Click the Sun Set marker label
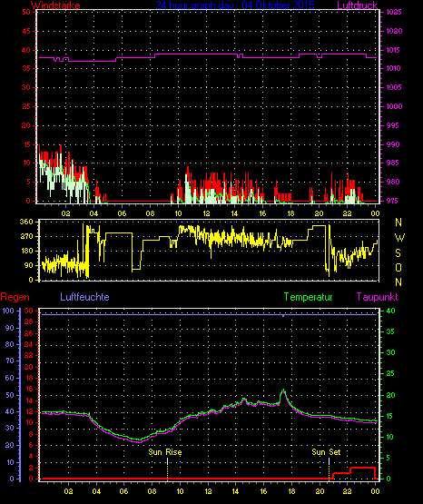 326,452
